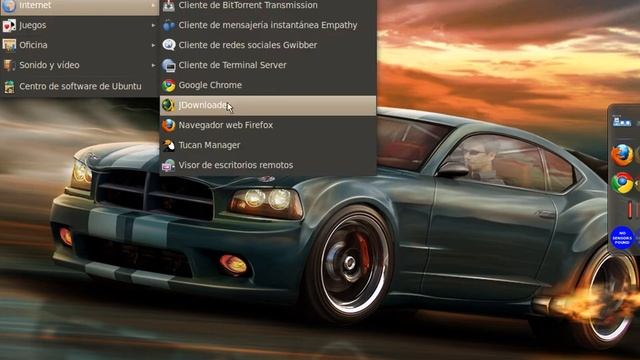
Task: Click the Juegos playing cards icon
Action: [9, 25]
